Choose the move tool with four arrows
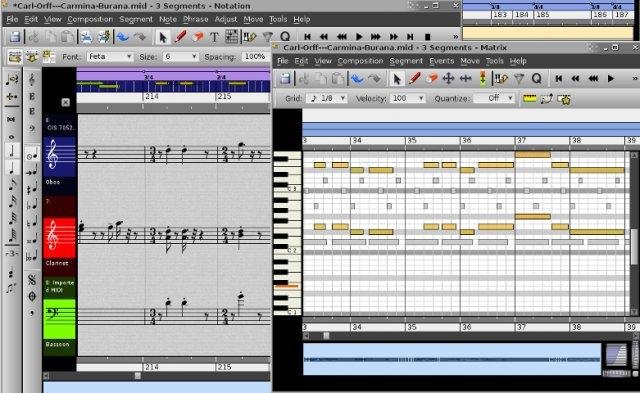 pos(448,78)
